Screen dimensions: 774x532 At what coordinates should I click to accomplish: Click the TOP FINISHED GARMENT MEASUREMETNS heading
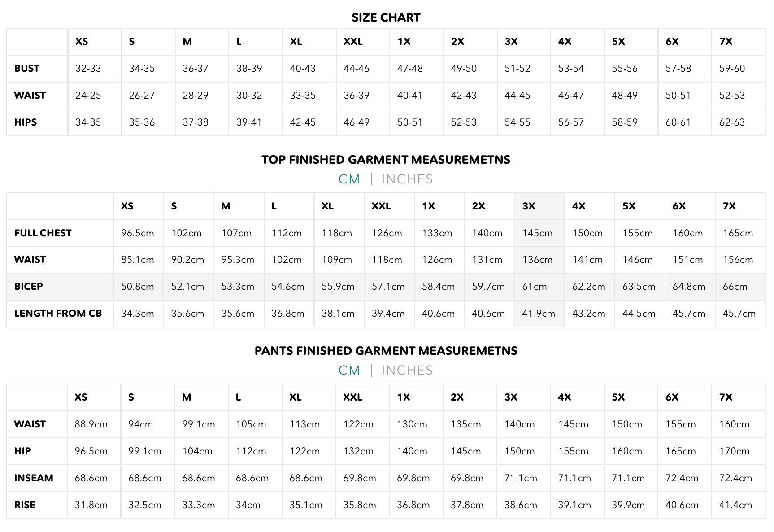point(386,160)
